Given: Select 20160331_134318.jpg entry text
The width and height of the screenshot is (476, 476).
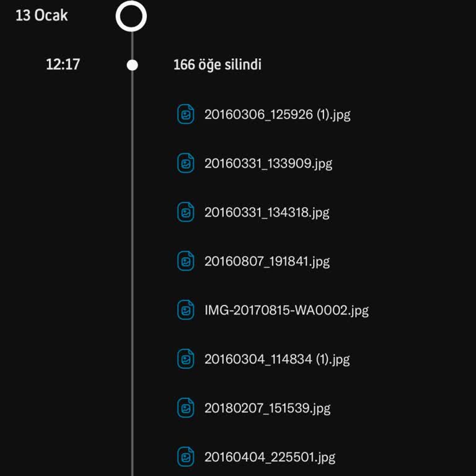Looking at the screenshot, I should click(267, 213).
